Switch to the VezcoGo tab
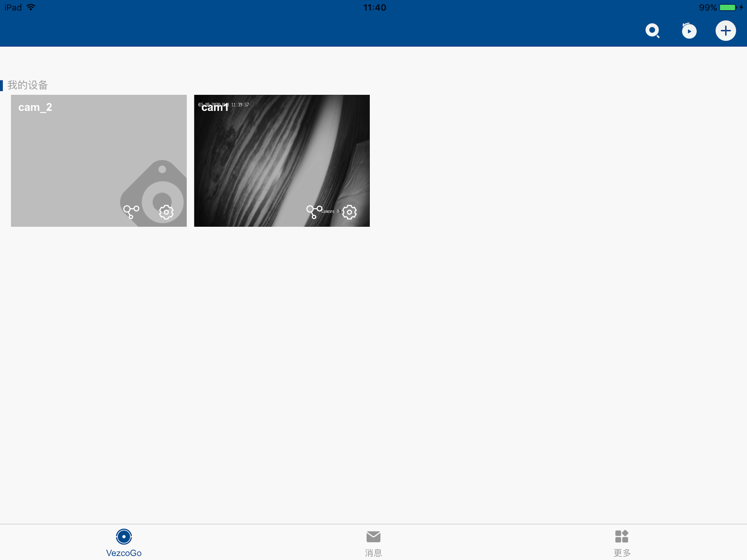 (x=124, y=542)
